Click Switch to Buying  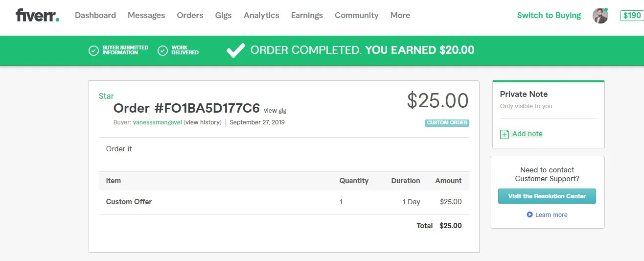[549, 15]
